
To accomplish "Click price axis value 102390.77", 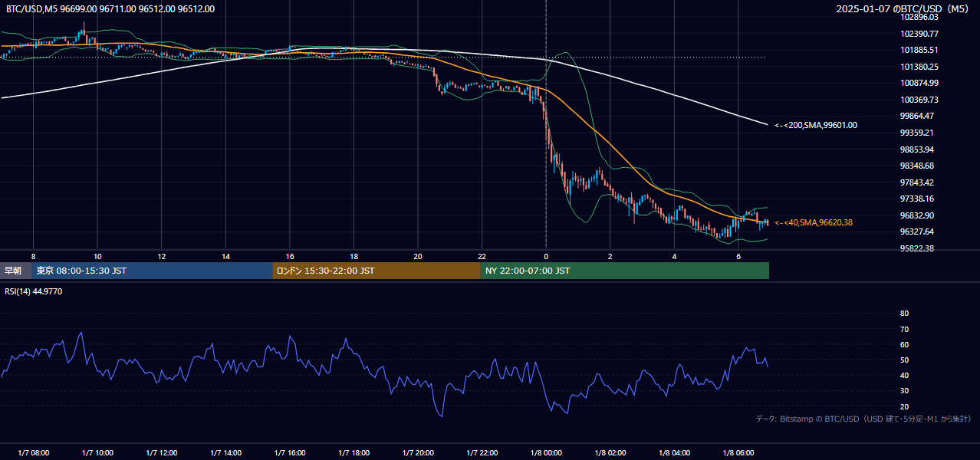I will pyautogui.click(x=919, y=34).
